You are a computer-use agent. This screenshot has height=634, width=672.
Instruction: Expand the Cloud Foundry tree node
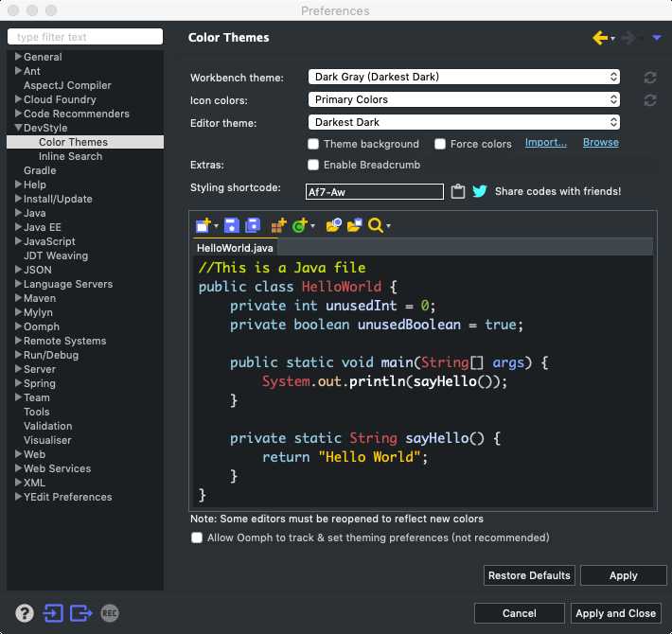tap(18, 99)
